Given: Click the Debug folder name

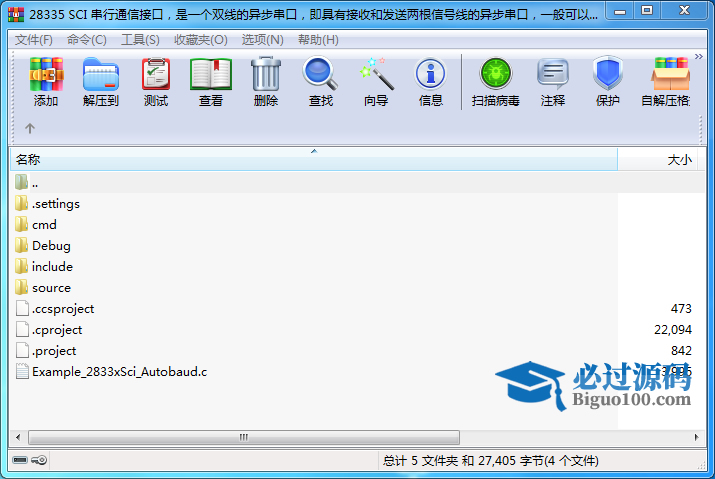Looking at the screenshot, I should tap(51, 245).
